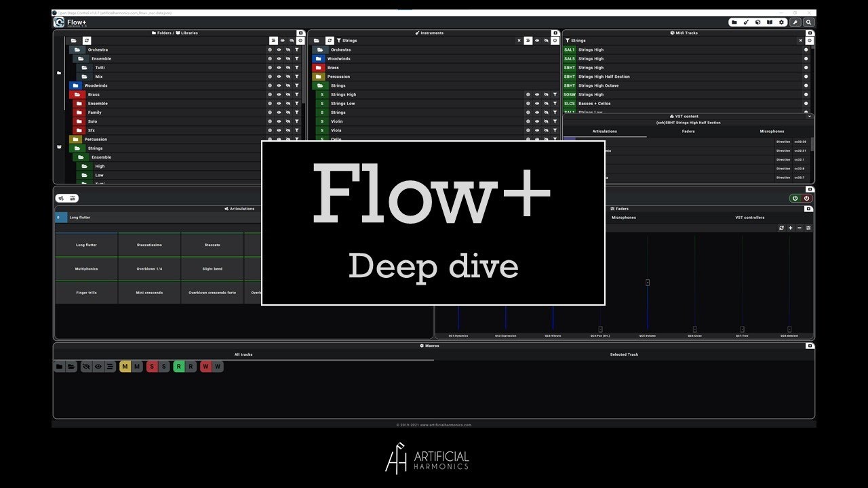Select the SAL1 Strings High midi track

686,49
